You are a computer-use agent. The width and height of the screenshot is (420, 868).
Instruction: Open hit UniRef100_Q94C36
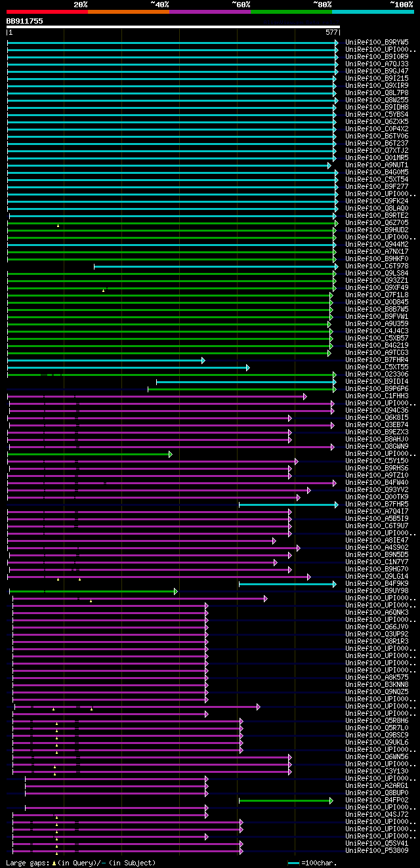[377, 410]
